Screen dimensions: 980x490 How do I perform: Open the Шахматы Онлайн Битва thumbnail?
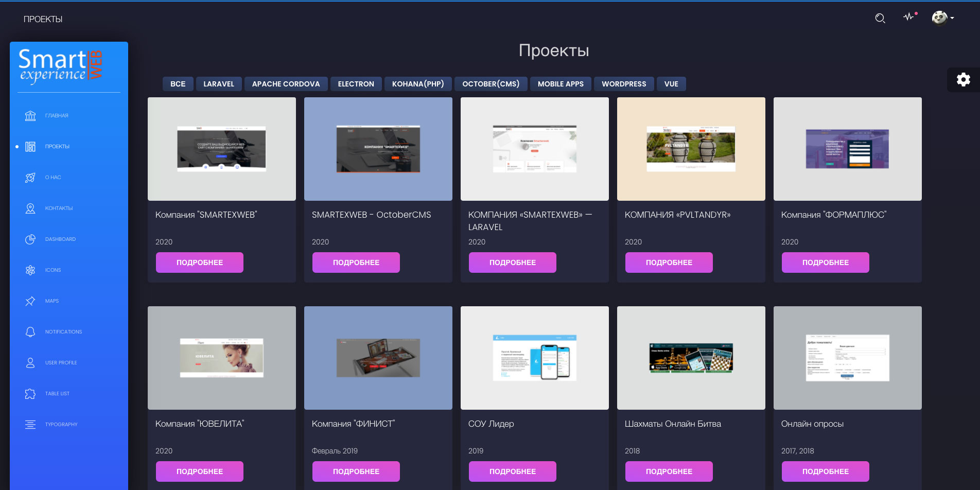tap(691, 358)
